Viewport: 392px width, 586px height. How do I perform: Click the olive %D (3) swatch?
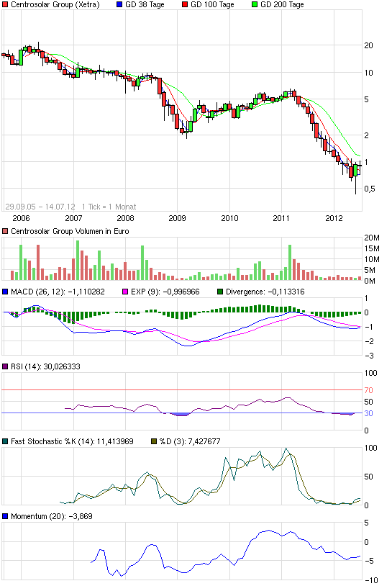[154, 441]
